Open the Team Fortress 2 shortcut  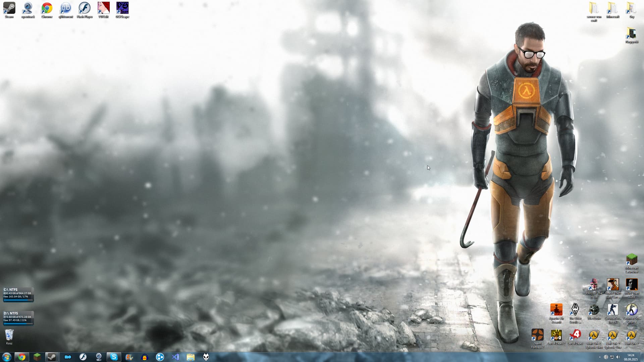click(x=537, y=335)
